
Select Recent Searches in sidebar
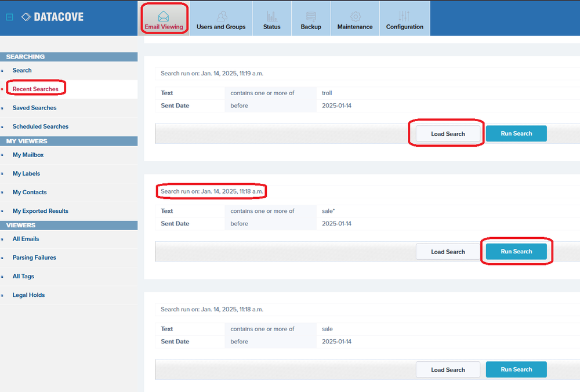[x=35, y=89]
